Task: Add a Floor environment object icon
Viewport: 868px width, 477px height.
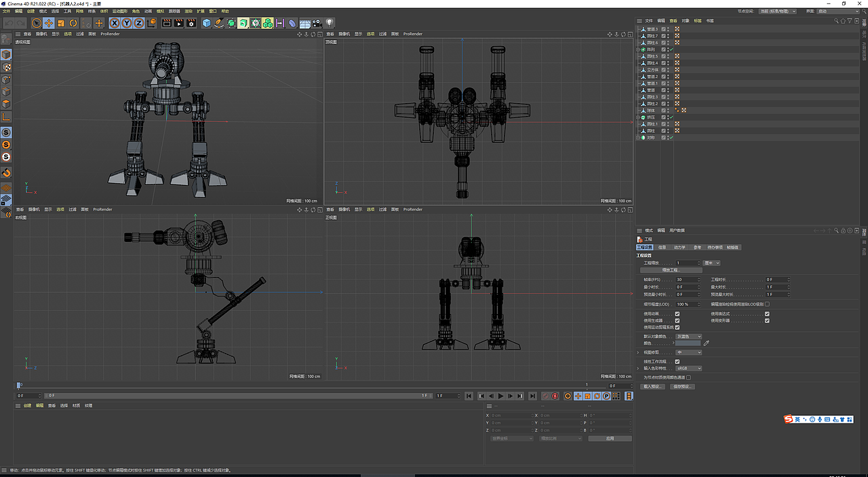Action: tap(304, 23)
